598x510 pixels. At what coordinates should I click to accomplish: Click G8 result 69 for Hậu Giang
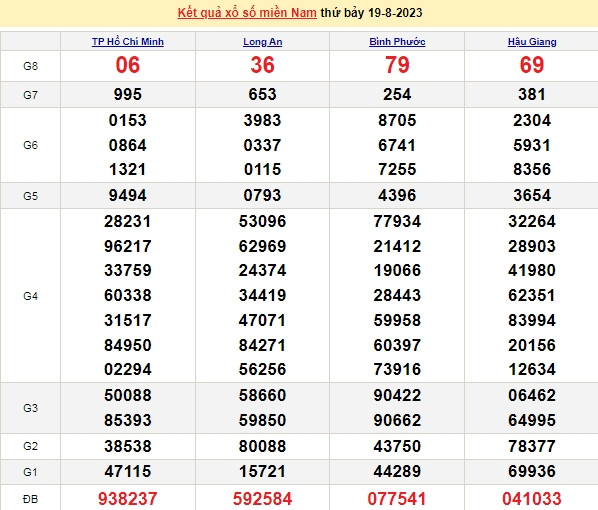(532, 65)
